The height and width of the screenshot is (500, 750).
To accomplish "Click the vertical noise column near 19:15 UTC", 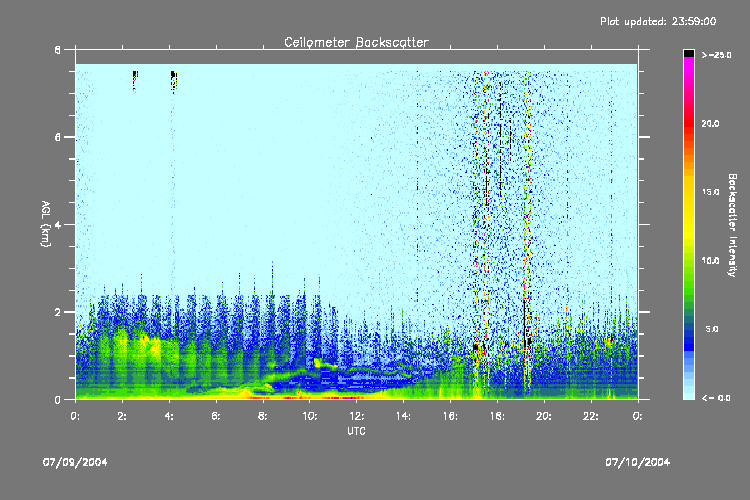I will click(x=527, y=234).
